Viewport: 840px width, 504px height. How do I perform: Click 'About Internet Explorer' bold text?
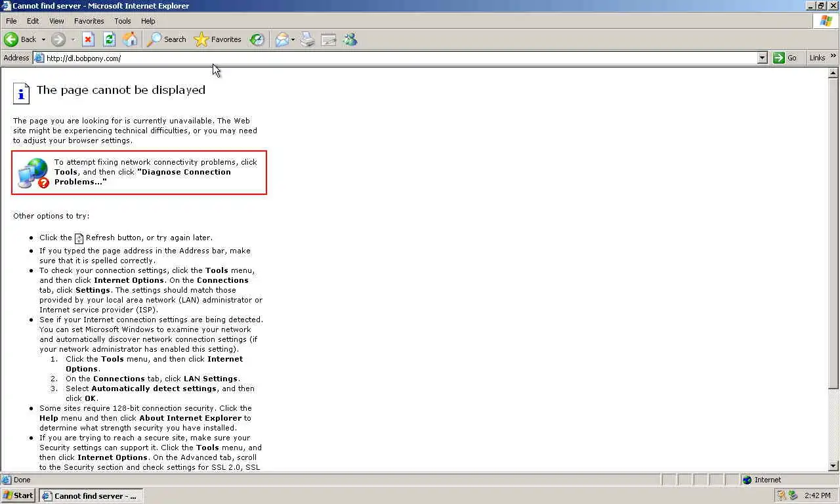coord(190,418)
